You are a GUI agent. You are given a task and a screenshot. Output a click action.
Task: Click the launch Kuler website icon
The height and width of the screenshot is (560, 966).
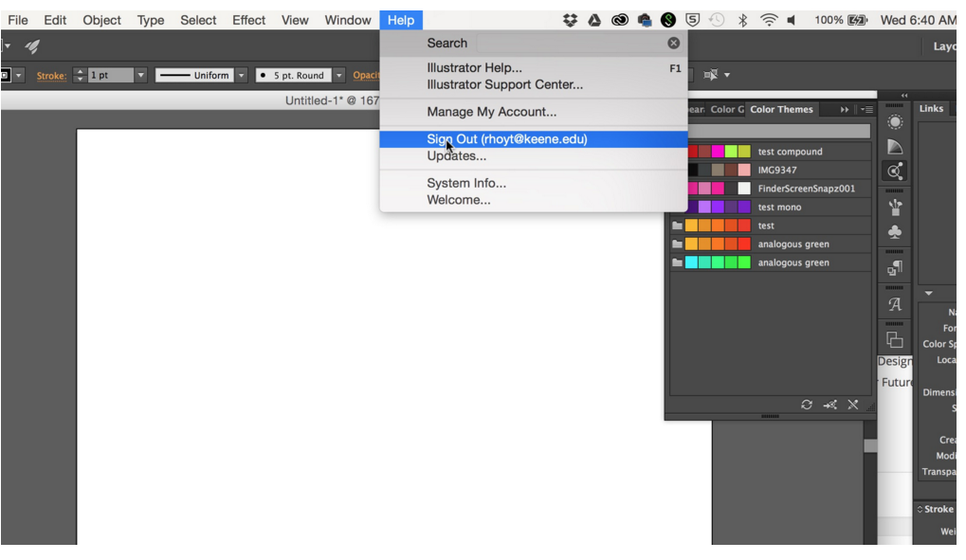point(829,405)
